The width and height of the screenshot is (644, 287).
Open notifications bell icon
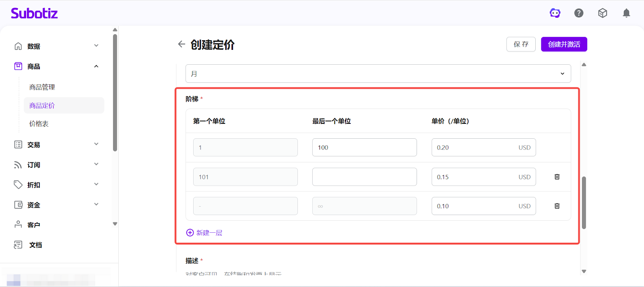tap(626, 13)
